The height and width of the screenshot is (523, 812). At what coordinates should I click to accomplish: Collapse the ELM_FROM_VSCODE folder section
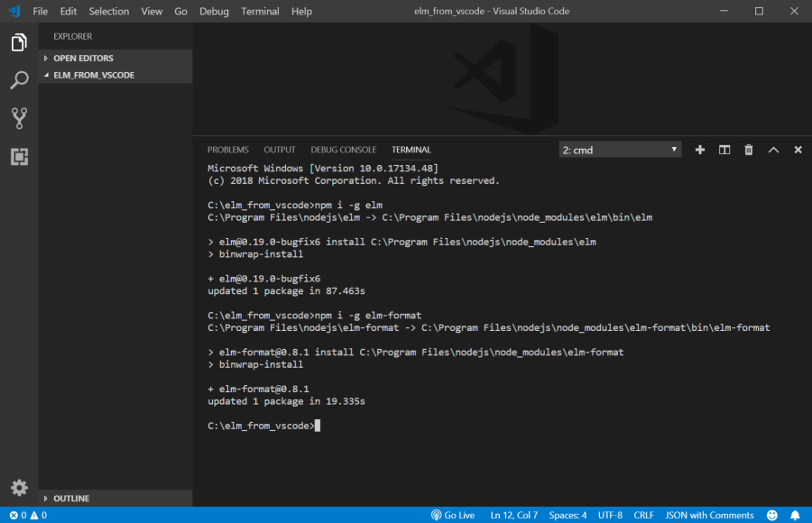93,76
